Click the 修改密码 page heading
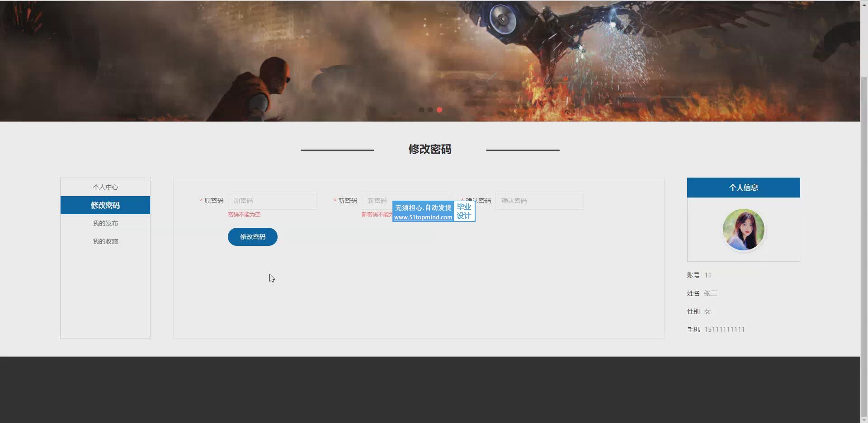 (x=430, y=149)
